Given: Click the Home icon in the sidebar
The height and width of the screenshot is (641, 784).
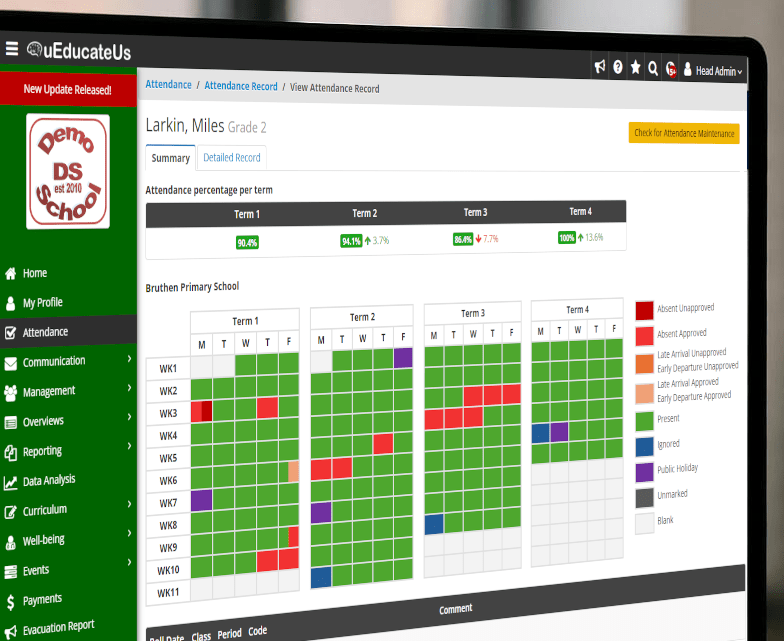Looking at the screenshot, I should pos(11,273).
